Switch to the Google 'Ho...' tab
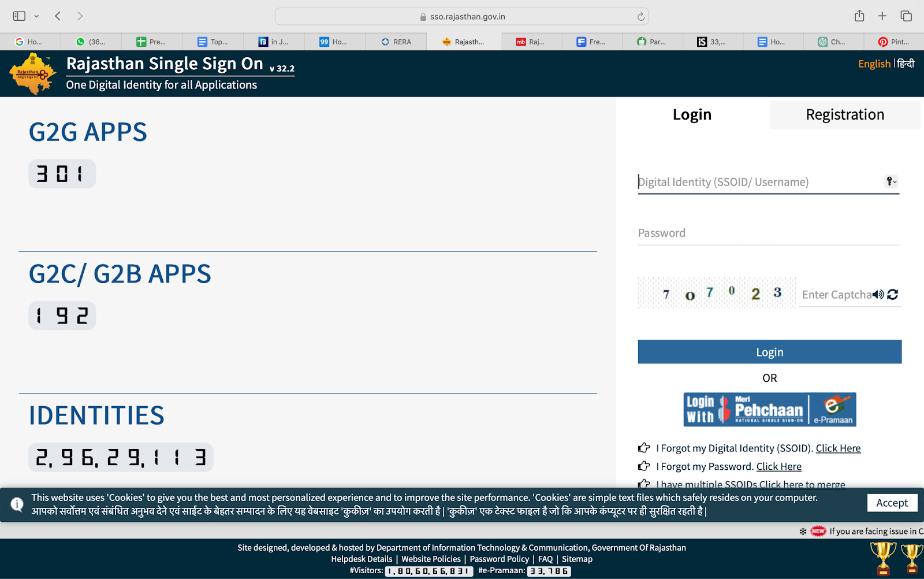 click(30, 42)
